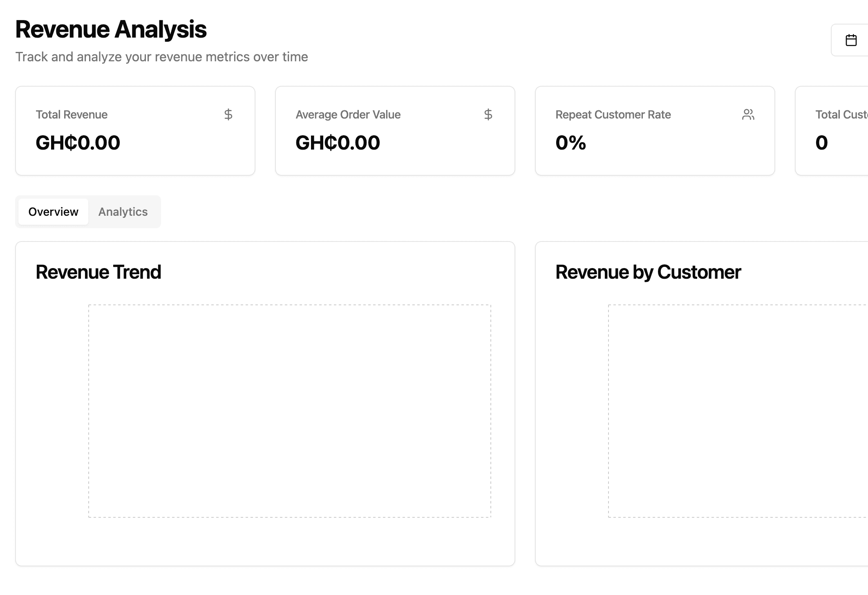Select the Repeat Customer Rate card

coord(655,130)
